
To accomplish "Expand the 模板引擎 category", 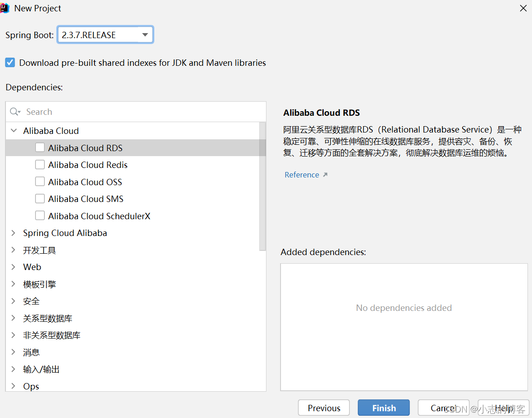I will click(14, 284).
